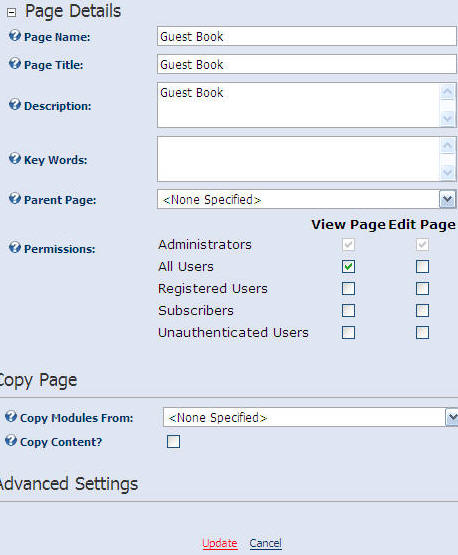This screenshot has height=555, width=458.
Task: Click the Description scrollbar down arrow
Action: pyautogui.click(x=447, y=119)
